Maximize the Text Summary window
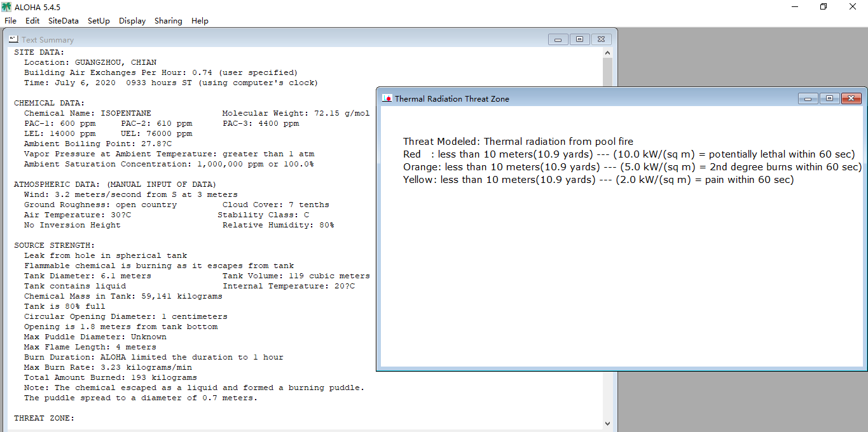The height and width of the screenshot is (432, 868). [x=579, y=39]
